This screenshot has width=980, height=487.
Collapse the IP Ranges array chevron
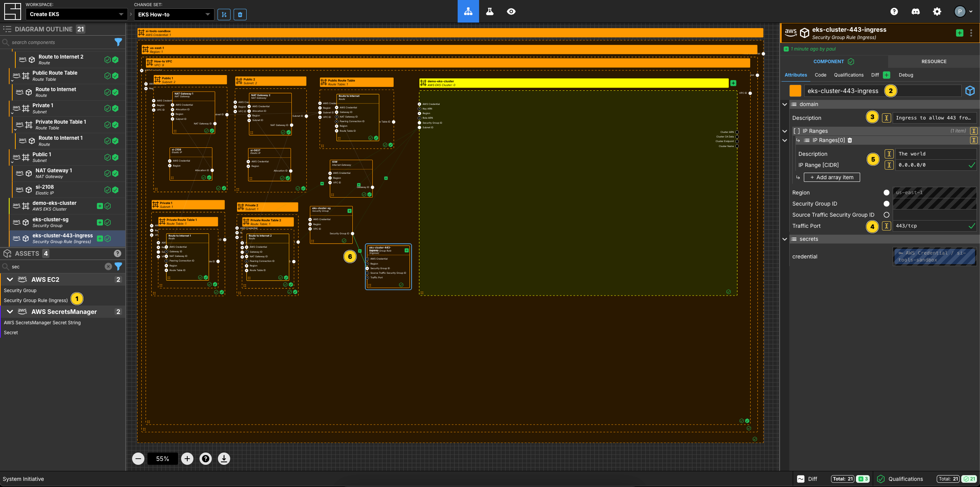click(x=785, y=131)
